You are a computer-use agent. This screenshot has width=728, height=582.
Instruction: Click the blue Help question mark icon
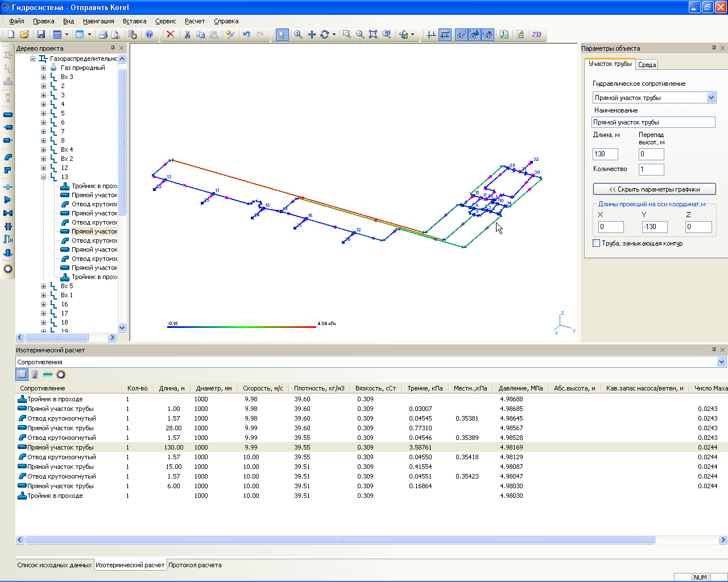(x=149, y=35)
